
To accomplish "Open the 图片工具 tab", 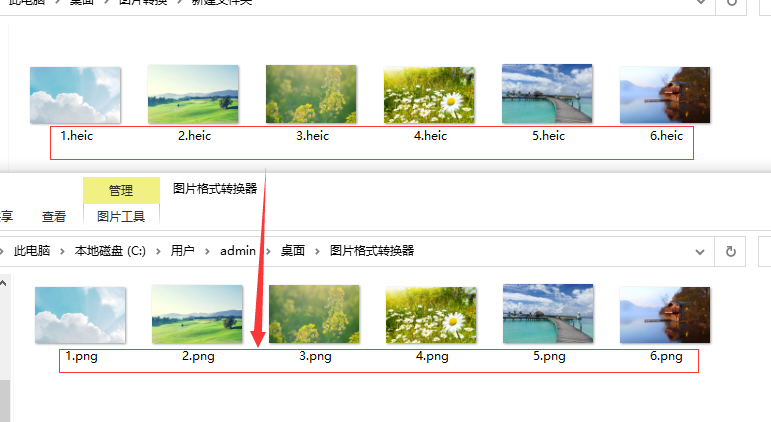I will (121, 216).
